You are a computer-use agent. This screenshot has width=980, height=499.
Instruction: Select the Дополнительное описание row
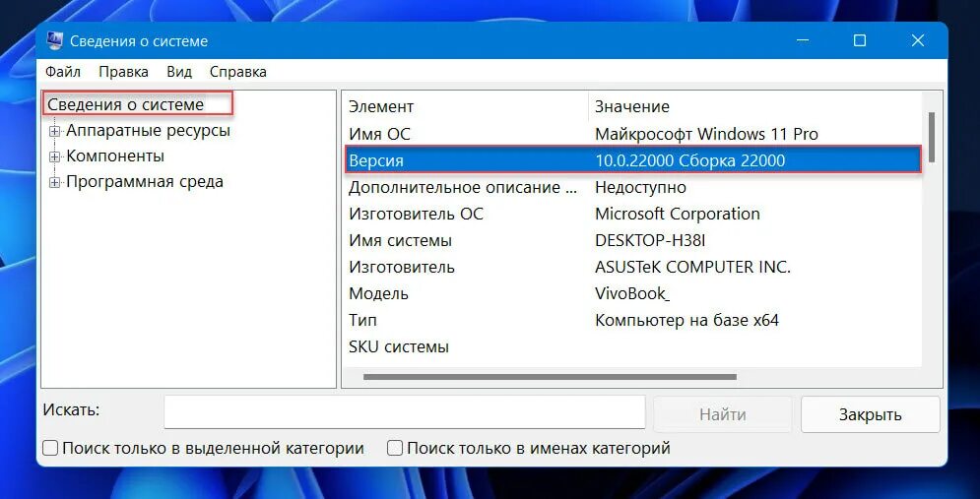point(632,187)
